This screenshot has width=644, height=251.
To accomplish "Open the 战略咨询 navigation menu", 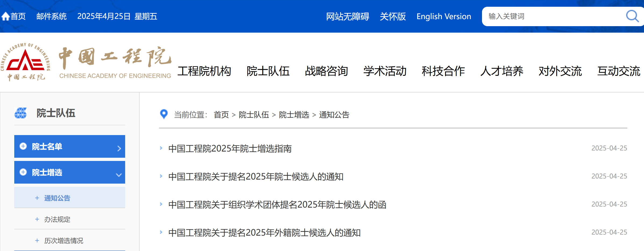I will 326,71.
